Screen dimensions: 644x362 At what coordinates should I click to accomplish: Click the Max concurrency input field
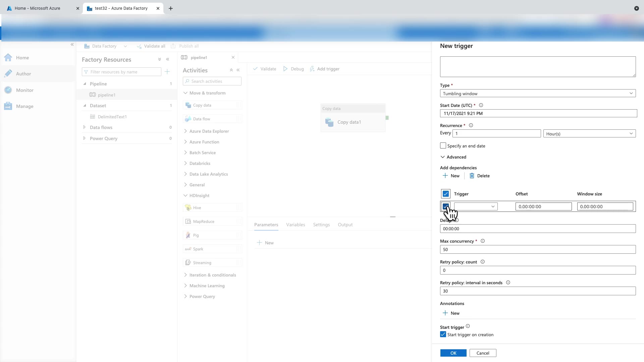tap(538, 249)
